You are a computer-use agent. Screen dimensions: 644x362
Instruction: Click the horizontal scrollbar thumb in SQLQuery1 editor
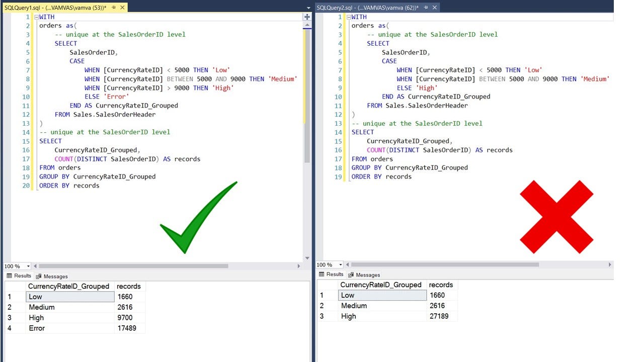point(133,266)
